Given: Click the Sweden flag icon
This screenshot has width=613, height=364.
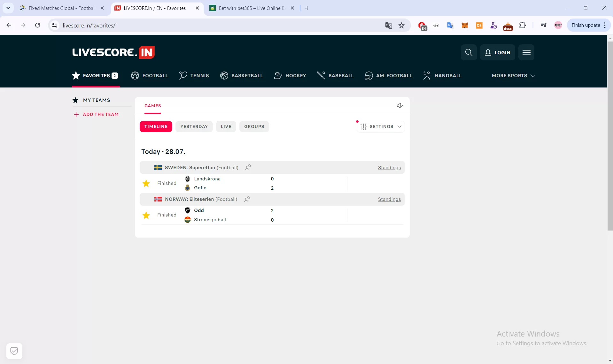Looking at the screenshot, I should coord(158,168).
